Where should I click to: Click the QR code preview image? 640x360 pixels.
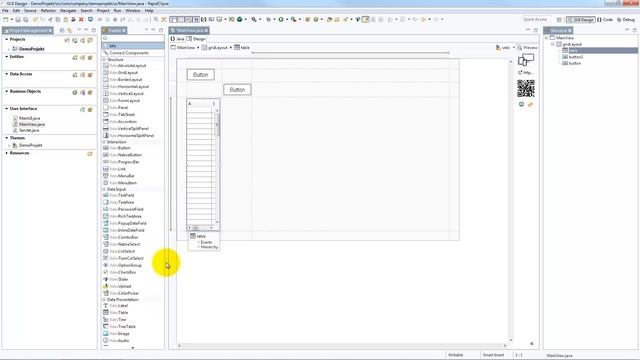click(x=526, y=89)
